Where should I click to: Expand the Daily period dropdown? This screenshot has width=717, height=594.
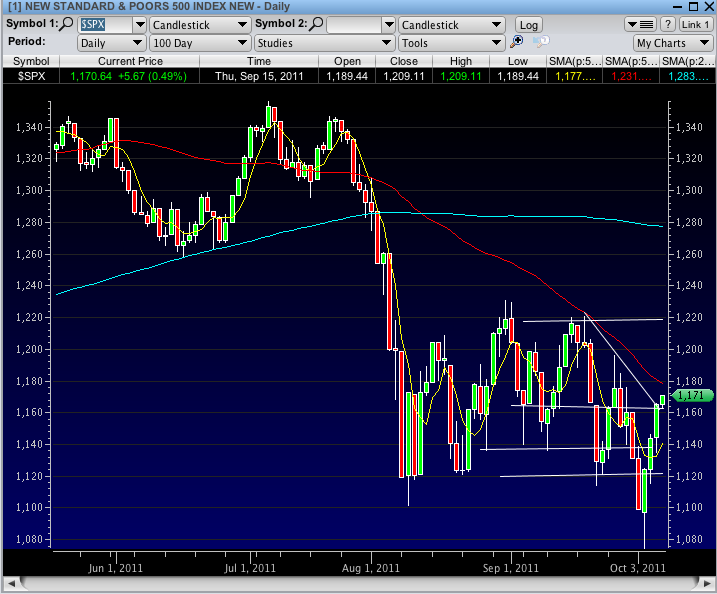click(x=111, y=43)
